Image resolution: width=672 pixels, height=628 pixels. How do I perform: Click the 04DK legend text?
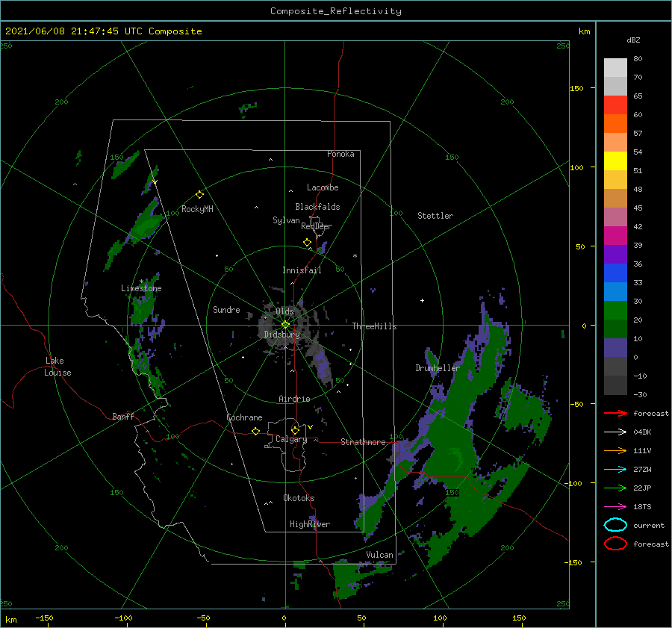[x=642, y=432]
